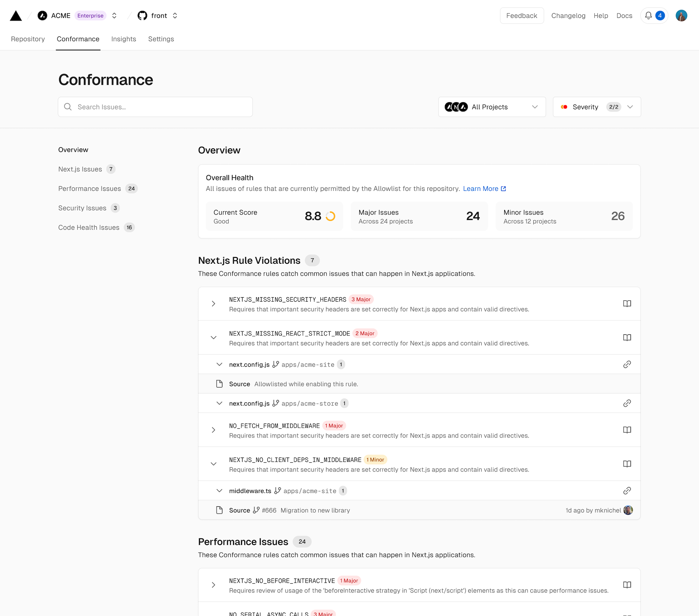The image size is (699, 616).
Task: Expand the NEXTJS_MISSING_SECURITY_HEADERS rule
Action: [x=213, y=303]
